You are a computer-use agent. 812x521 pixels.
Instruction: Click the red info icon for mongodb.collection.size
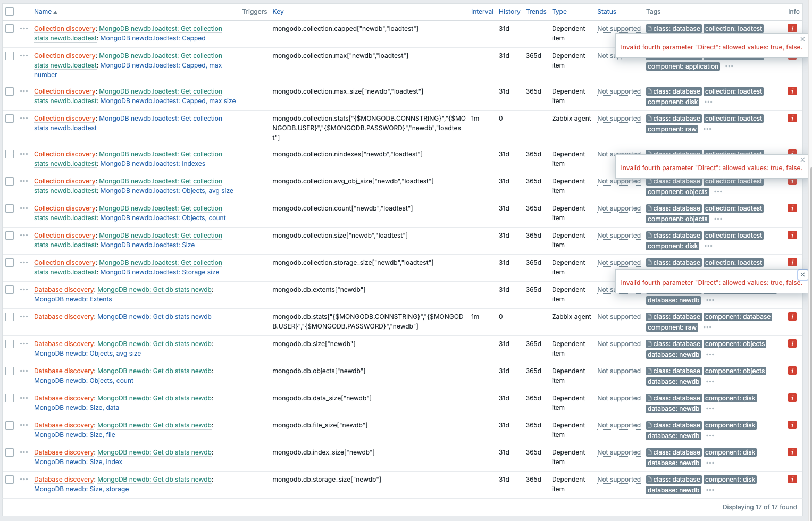pos(792,236)
